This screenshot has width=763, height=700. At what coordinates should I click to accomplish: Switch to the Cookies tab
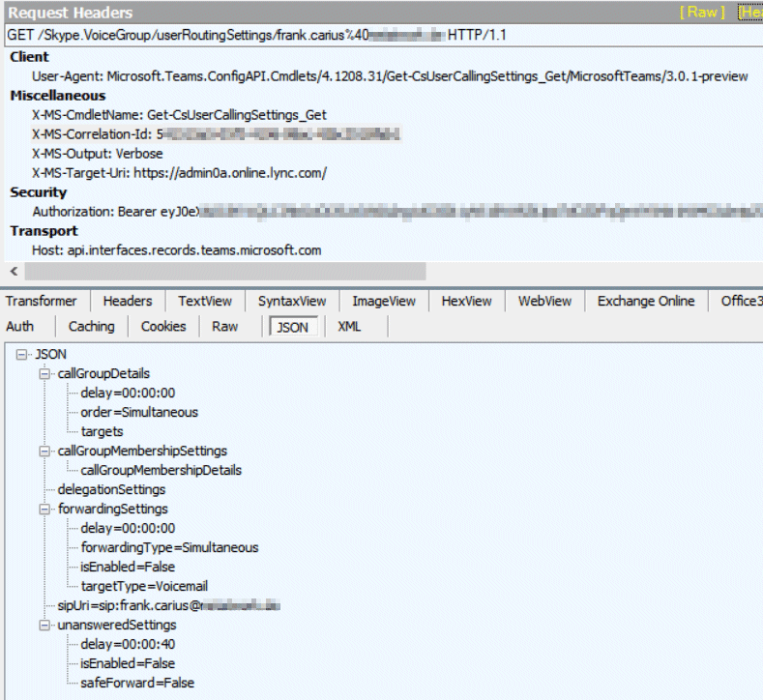pyautogui.click(x=162, y=327)
